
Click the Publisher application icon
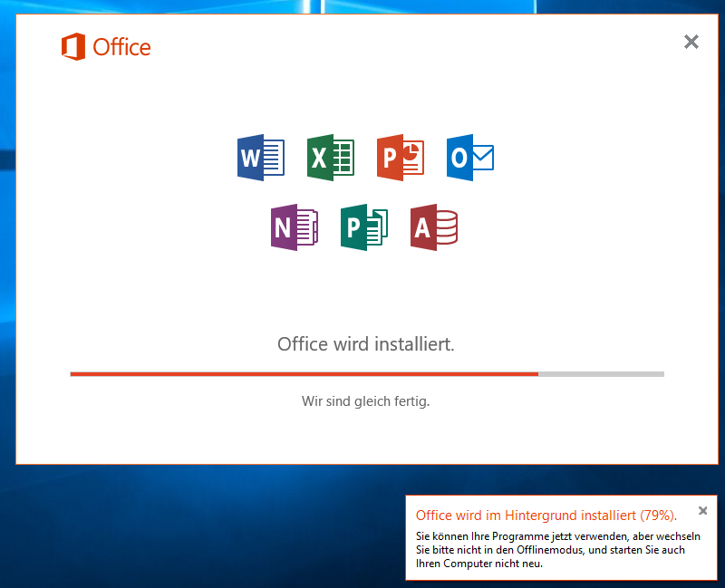(x=364, y=227)
